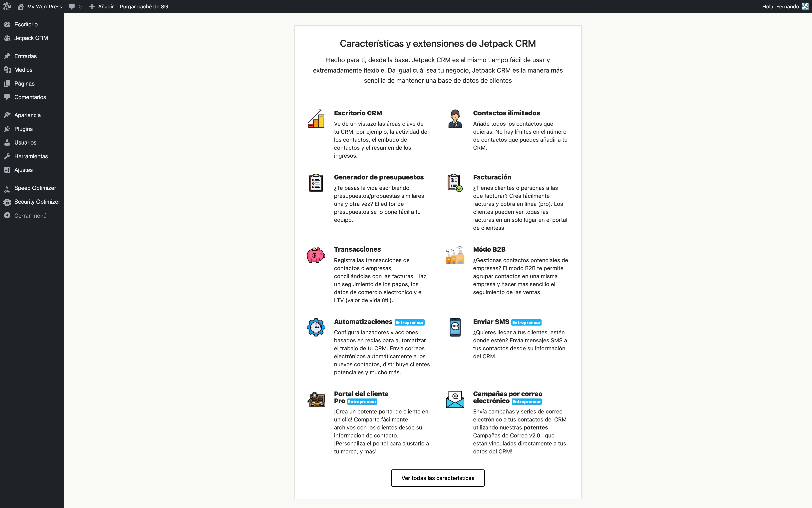The width and height of the screenshot is (812, 508).
Task: Click the Portal del cliente Pro icon
Action: click(316, 399)
